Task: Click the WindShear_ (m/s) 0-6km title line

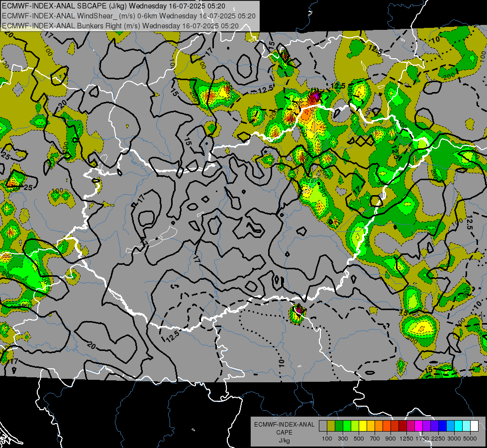Action: click(128, 16)
